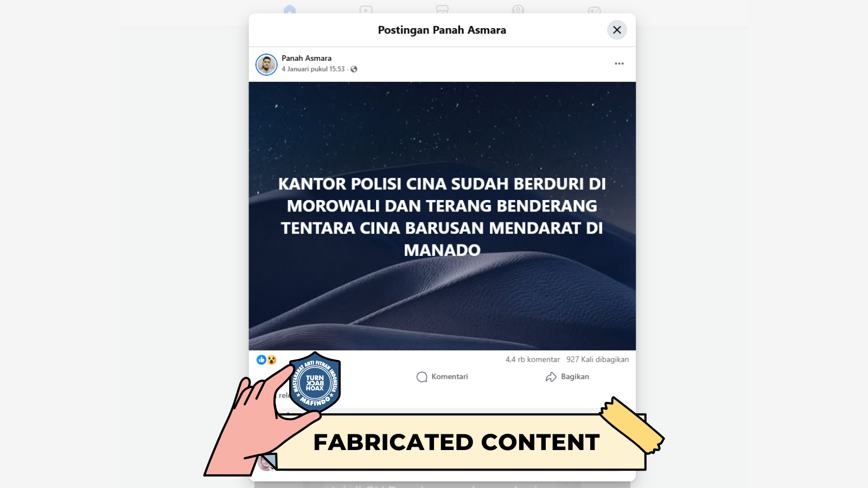The height and width of the screenshot is (488, 868).
Task: Click the Video icon in top navigation
Action: tap(366, 10)
